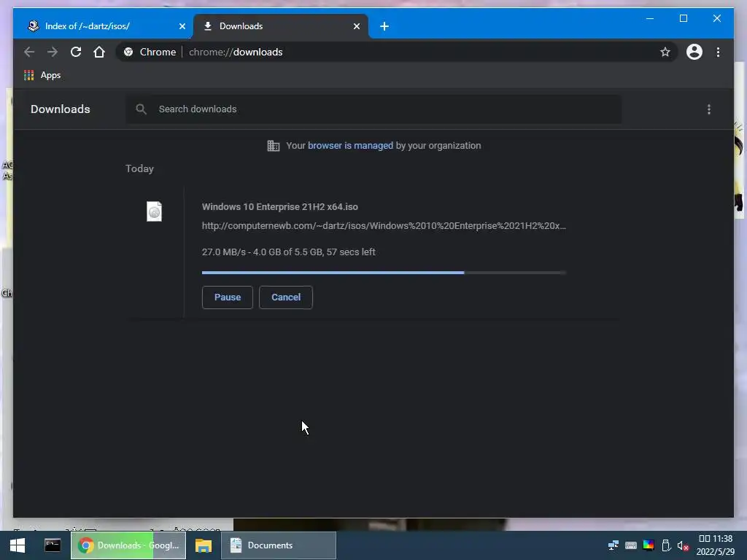Switch to the Documents taskbar window
Image resolution: width=747 pixels, height=560 pixels.
pos(279,545)
